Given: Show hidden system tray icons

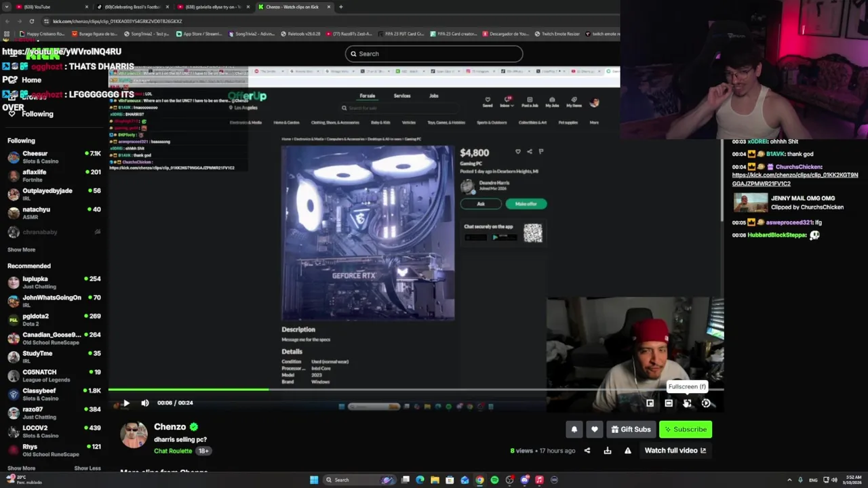Looking at the screenshot, I should 789,480.
